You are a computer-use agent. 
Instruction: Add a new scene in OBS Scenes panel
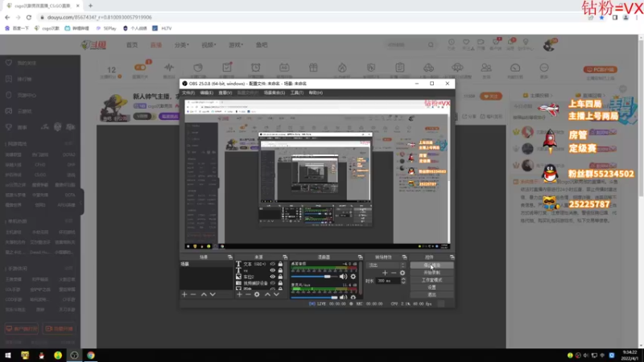click(x=184, y=294)
